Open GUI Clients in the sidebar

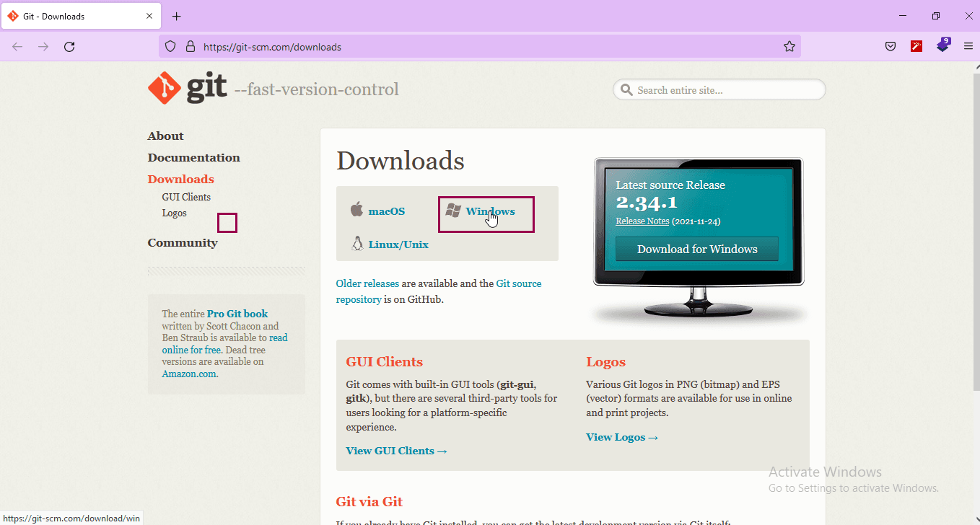point(186,197)
